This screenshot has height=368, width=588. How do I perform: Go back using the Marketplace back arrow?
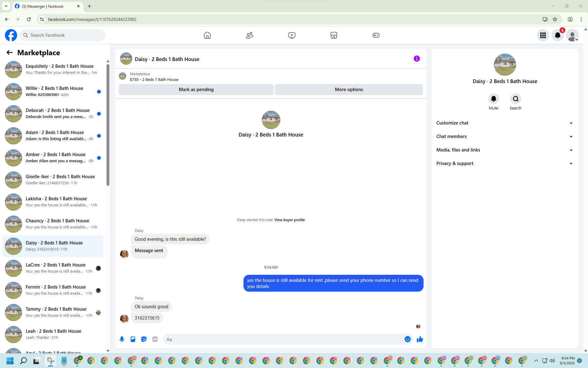tap(9, 53)
